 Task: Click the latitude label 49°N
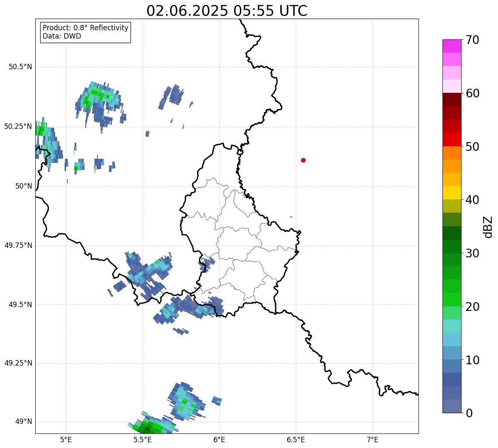coord(24,422)
